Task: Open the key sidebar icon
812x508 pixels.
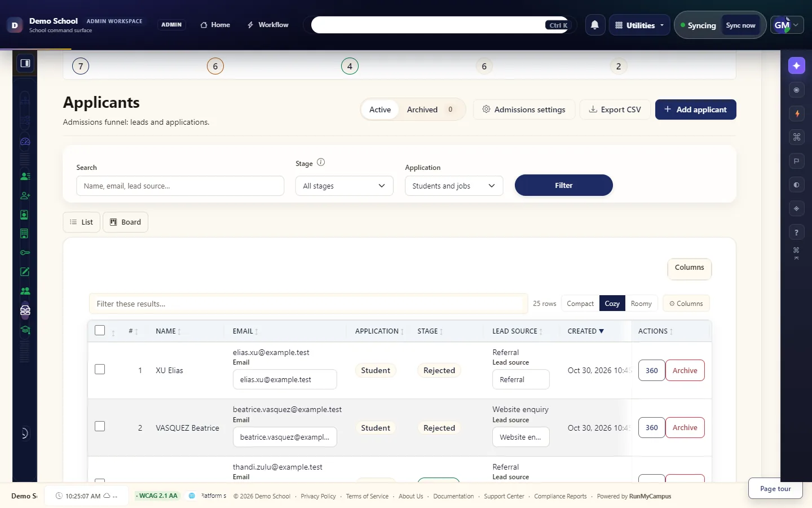Action: coord(25,253)
